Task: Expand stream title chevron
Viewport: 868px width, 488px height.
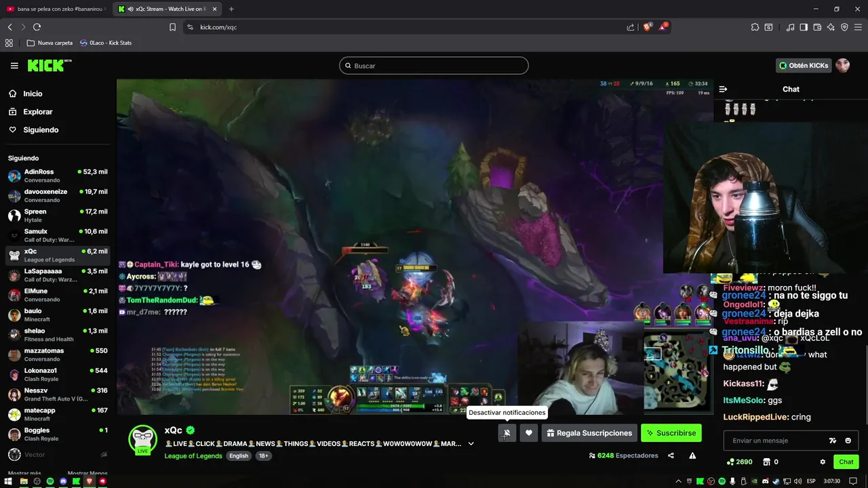Action: [471, 444]
